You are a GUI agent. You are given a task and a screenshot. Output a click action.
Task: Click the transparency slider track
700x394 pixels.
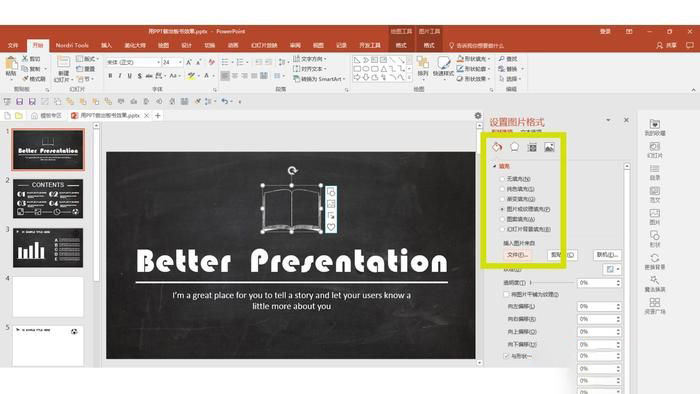tap(552, 282)
